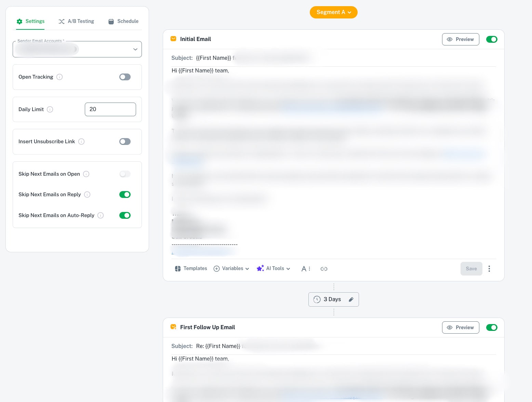
Task: Edit the Daily Limit value of 20
Action: click(110, 109)
